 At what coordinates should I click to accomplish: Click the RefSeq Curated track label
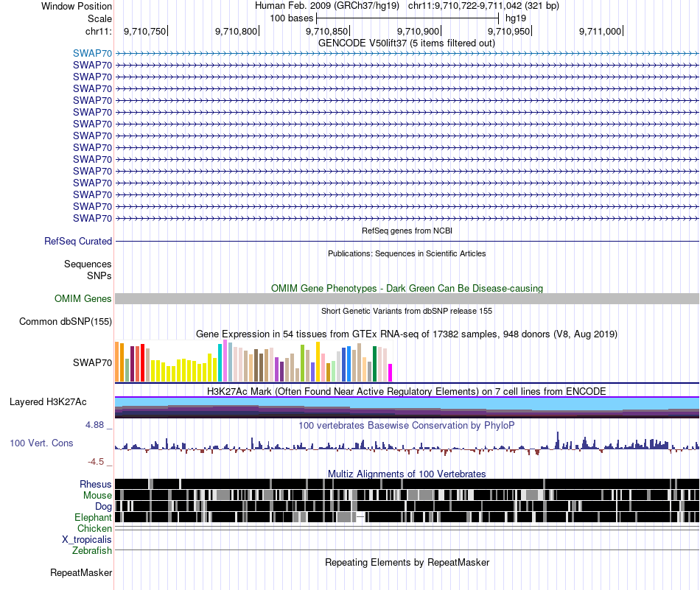pos(77,242)
